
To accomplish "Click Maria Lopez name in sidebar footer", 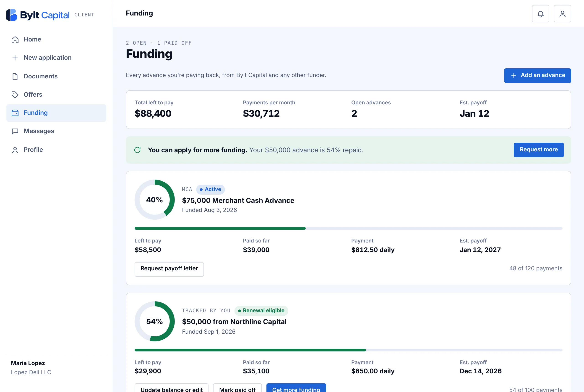I will (x=28, y=363).
